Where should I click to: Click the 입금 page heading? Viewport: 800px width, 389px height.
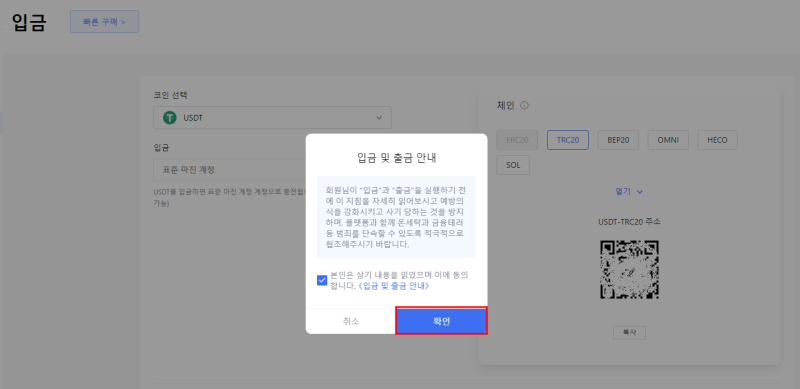(x=29, y=23)
